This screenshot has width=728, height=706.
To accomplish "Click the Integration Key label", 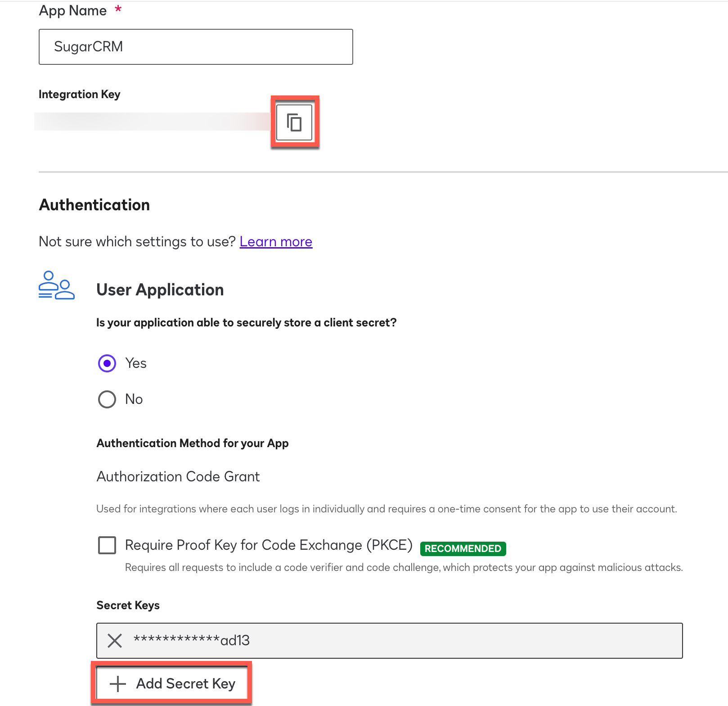I will point(80,94).
